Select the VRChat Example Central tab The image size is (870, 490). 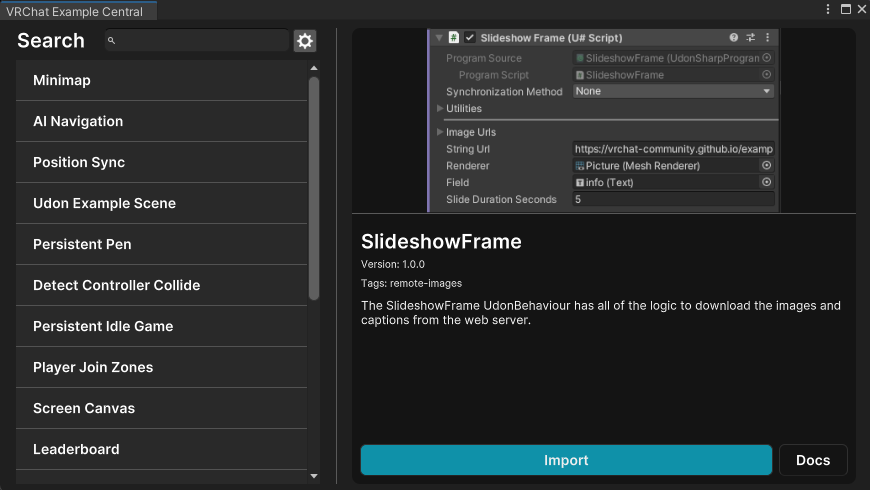pyautogui.click(x=78, y=11)
